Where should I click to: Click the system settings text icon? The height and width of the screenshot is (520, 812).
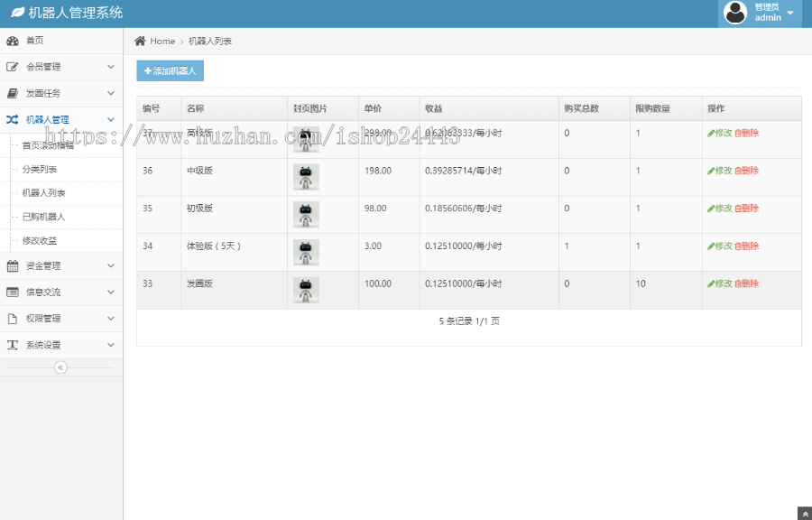13,345
